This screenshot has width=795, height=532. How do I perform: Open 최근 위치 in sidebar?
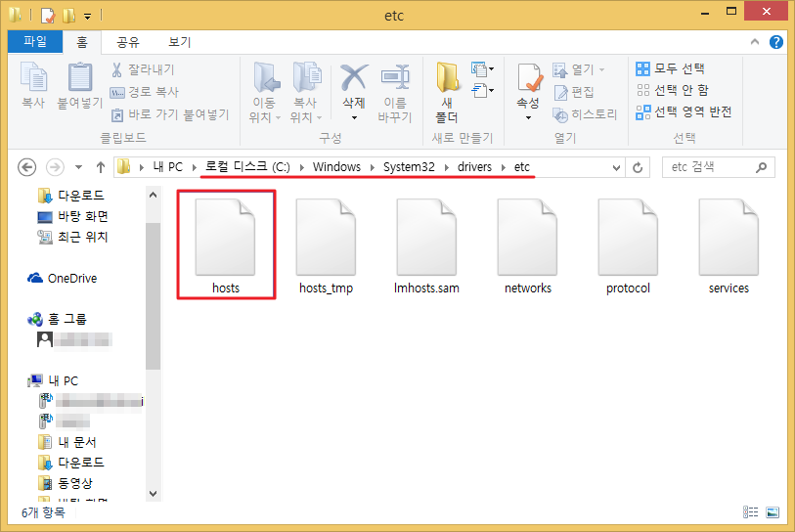pyautogui.click(x=73, y=237)
